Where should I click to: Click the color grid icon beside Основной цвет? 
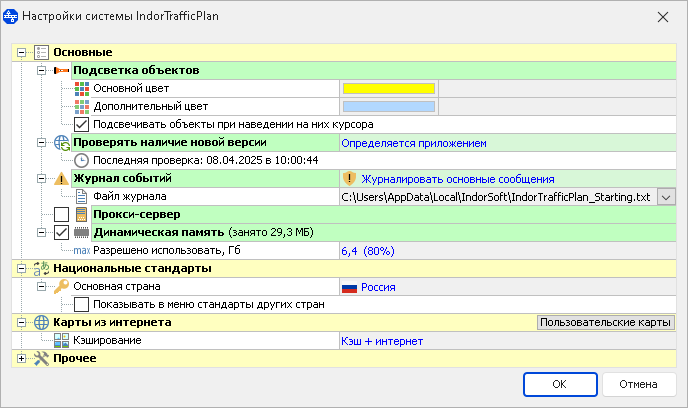[82, 89]
